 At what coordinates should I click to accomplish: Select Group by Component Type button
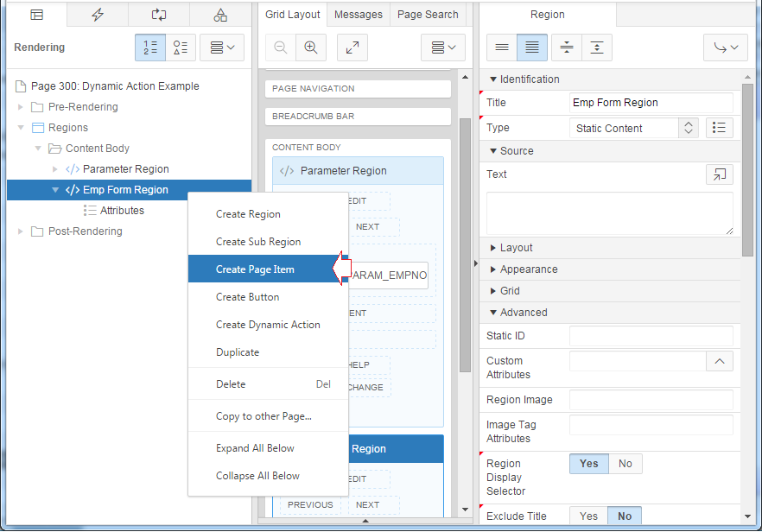(x=181, y=47)
